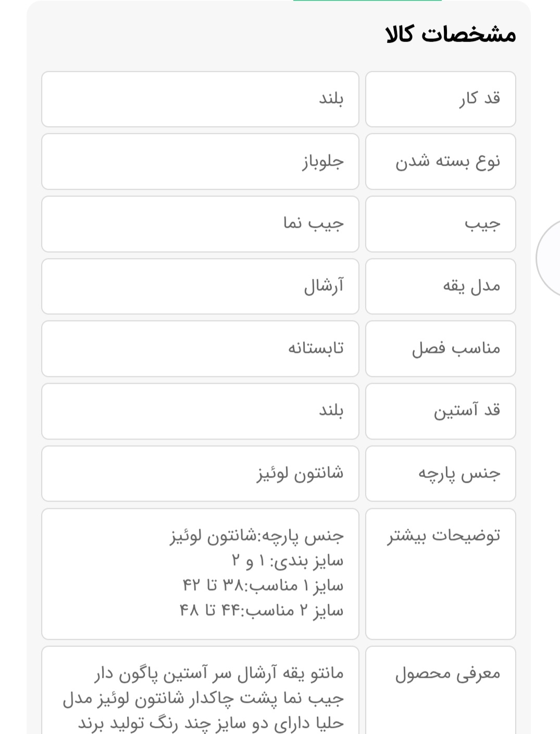Tap the جنس پارچه label cell
The height and width of the screenshot is (734, 560).
coord(440,473)
